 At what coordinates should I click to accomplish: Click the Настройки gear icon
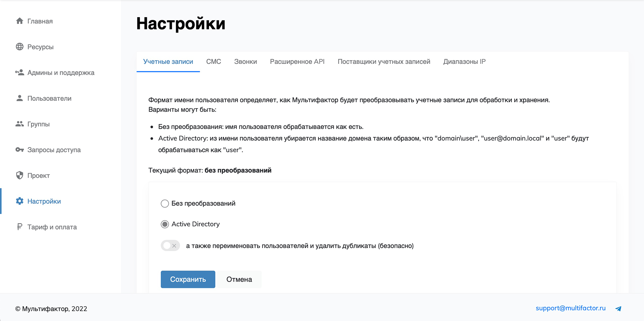(19, 201)
